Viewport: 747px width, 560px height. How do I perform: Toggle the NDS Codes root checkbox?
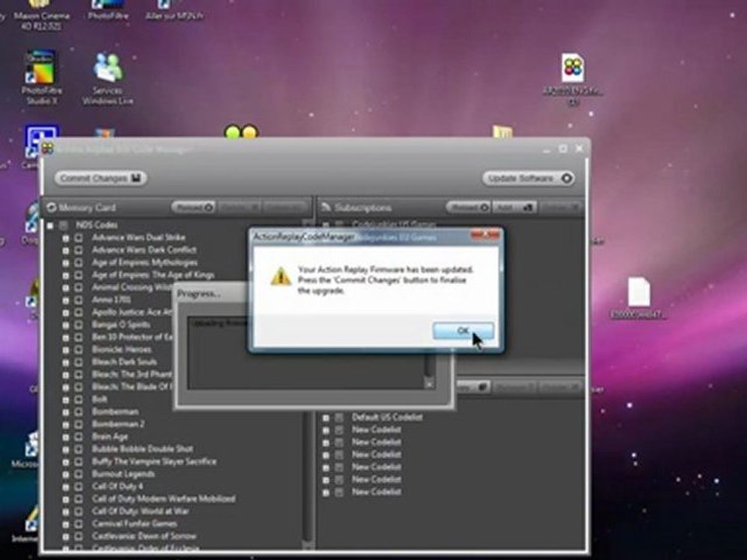(64, 226)
